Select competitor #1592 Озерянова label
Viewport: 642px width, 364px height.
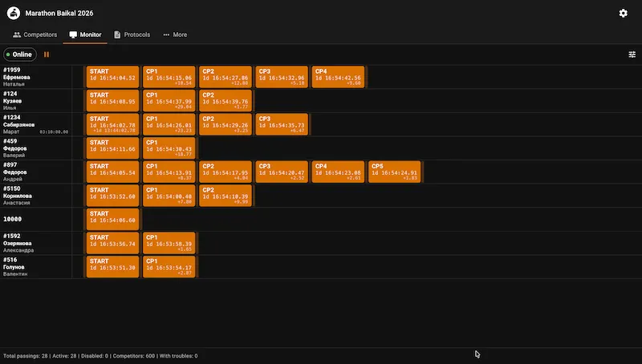point(36,243)
